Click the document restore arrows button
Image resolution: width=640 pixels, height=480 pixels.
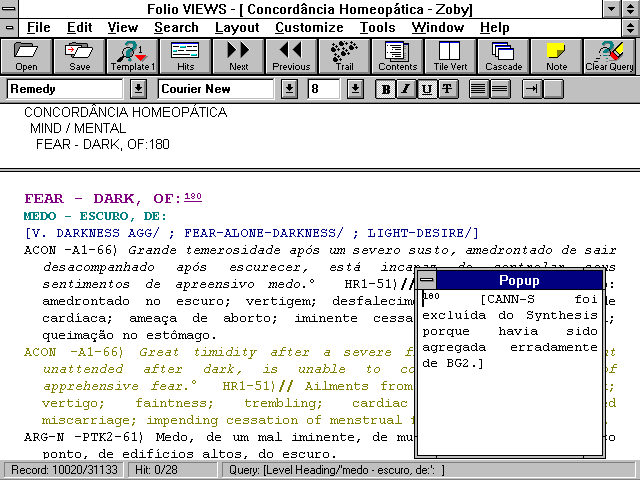pos(631,28)
